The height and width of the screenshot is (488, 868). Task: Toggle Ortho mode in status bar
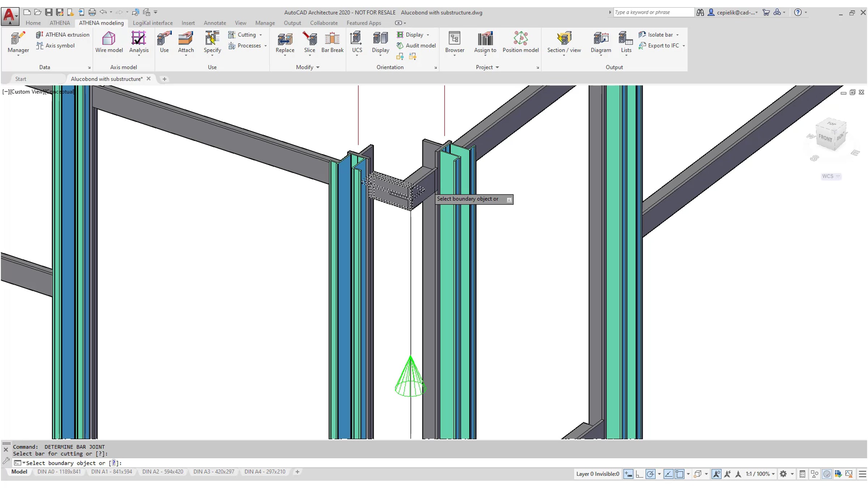(639, 474)
